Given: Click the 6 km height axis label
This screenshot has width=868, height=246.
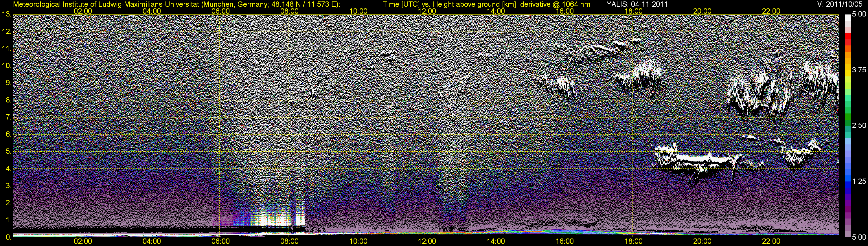Looking at the screenshot, I should tap(8, 135).
